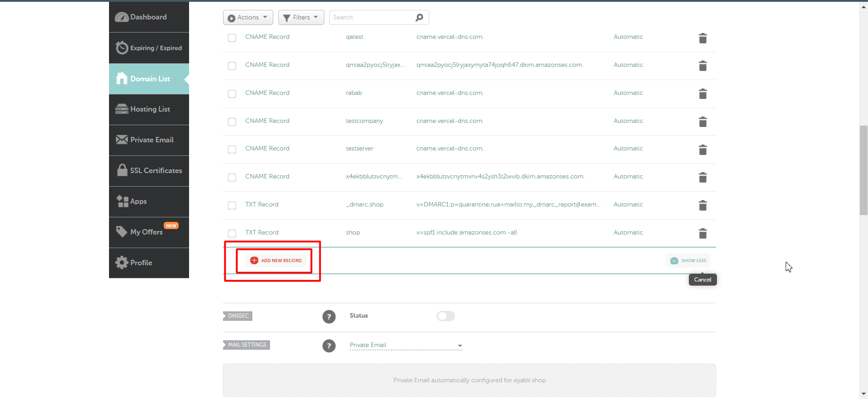Check the testcompany record checkbox
This screenshot has height=399, width=868.
[x=232, y=122]
